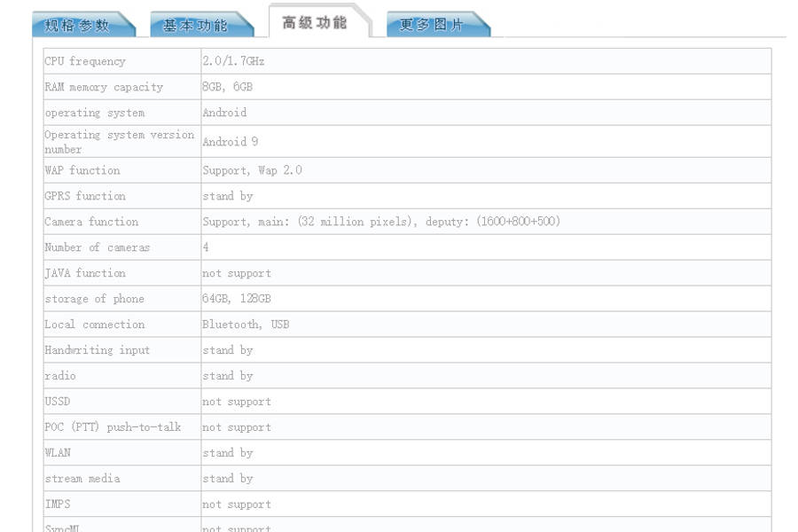Click the 8GB, 6GB value
Image resolution: width=798 pixels, height=532 pixels.
(x=227, y=87)
